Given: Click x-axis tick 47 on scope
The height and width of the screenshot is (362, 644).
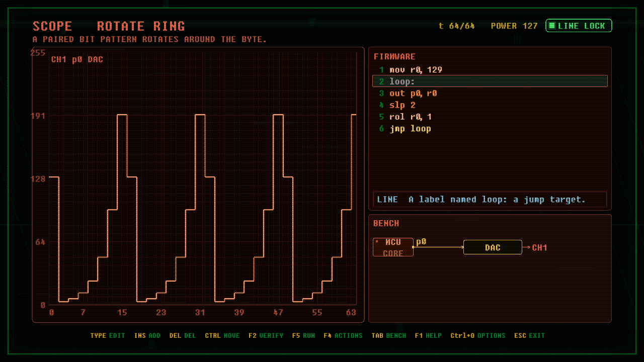Looking at the screenshot, I should click(x=278, y=312).
